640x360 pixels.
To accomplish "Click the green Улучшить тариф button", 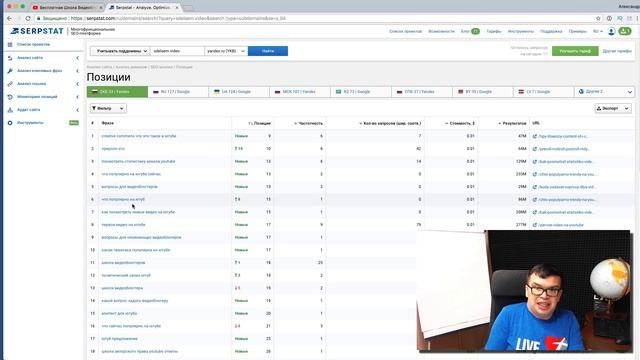I will click(575, 51).
